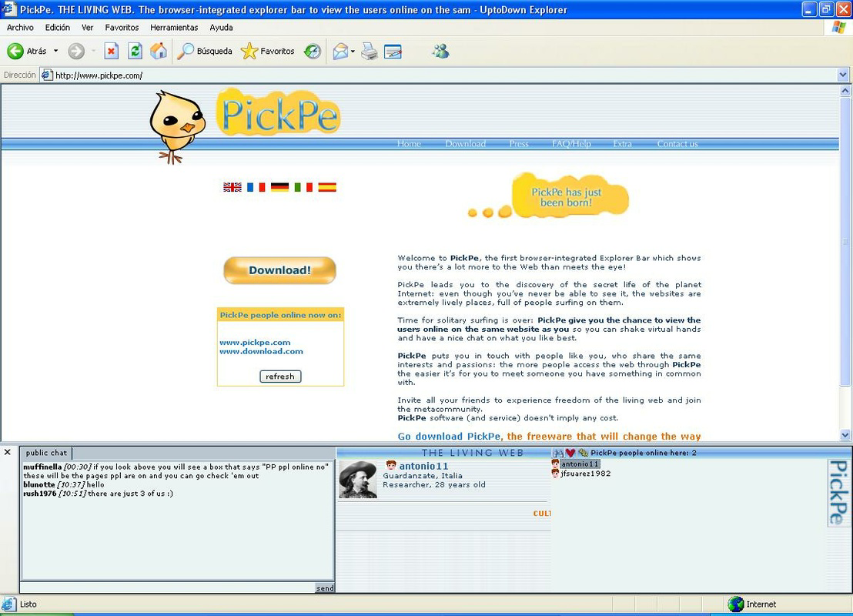Click the icon right of the heart
The width and height of the screenshot is (853, 616).
[x=583, y=453]
